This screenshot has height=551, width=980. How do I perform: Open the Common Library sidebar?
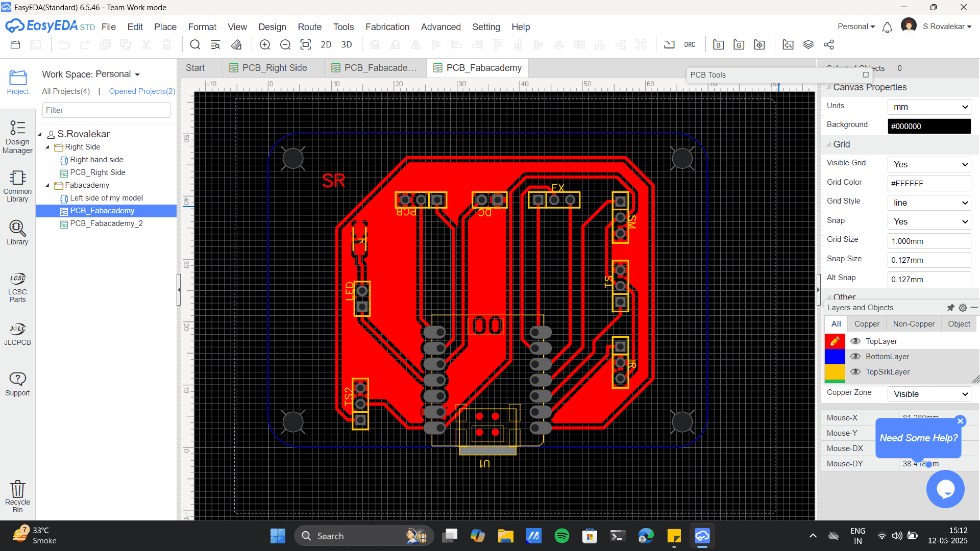coord(17,186)
